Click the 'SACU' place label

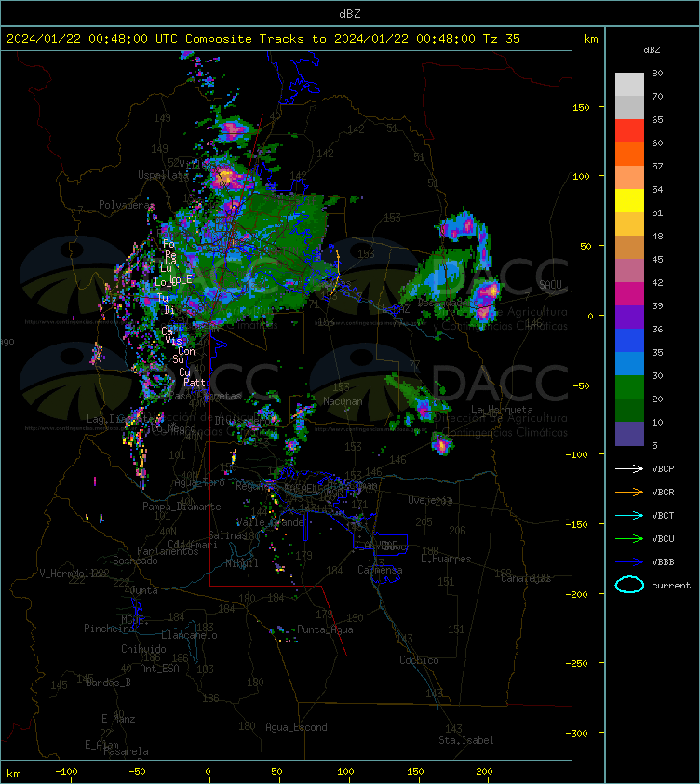point(550,285)
